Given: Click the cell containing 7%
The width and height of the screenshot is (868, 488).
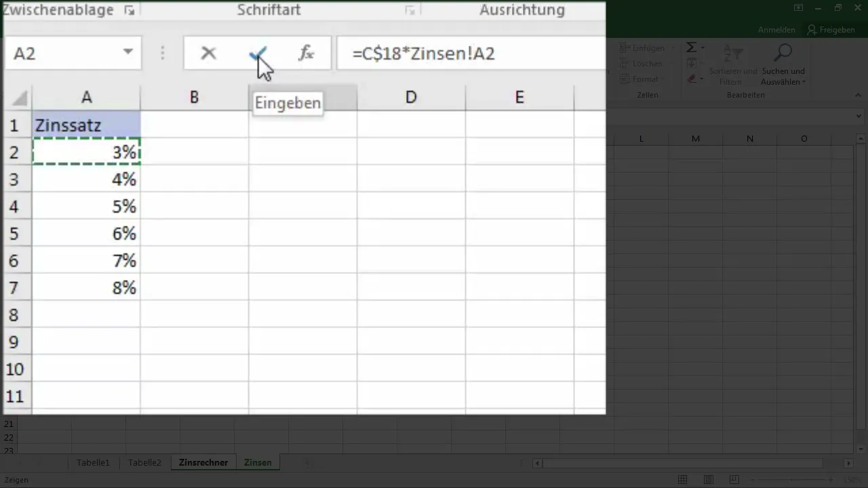Looking at the screenshot, I should point(86,261).
